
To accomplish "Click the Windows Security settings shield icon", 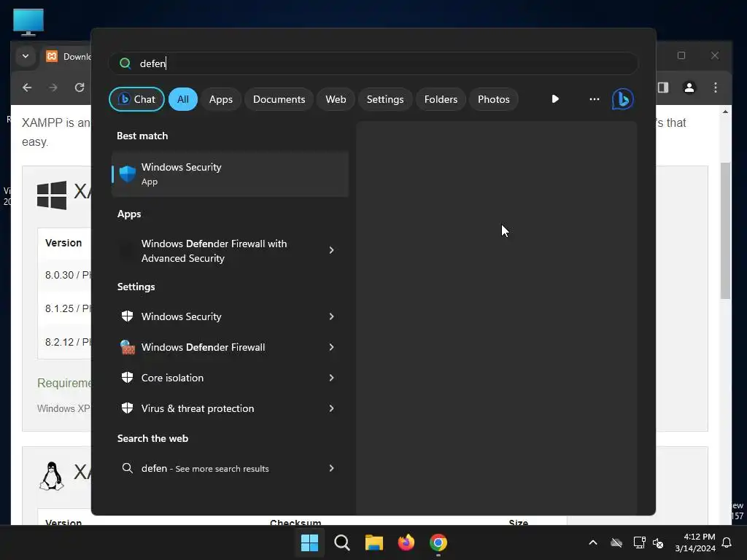I will click(127, 316).
